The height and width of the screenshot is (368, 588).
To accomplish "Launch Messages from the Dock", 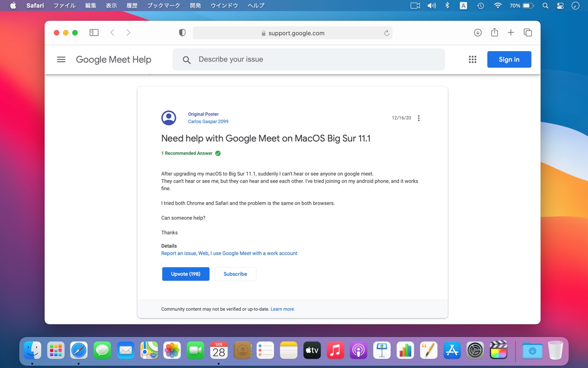I will (x=102, y=350).
